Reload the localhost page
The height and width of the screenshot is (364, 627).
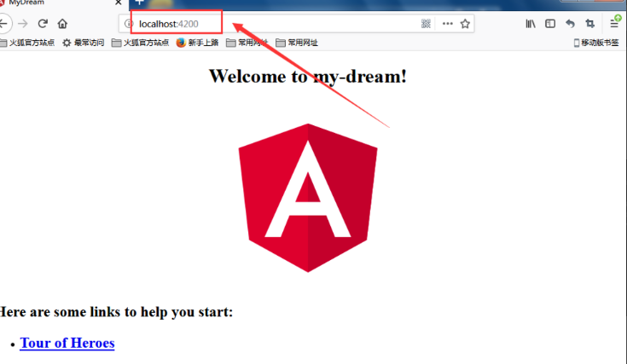coord(43,24)
